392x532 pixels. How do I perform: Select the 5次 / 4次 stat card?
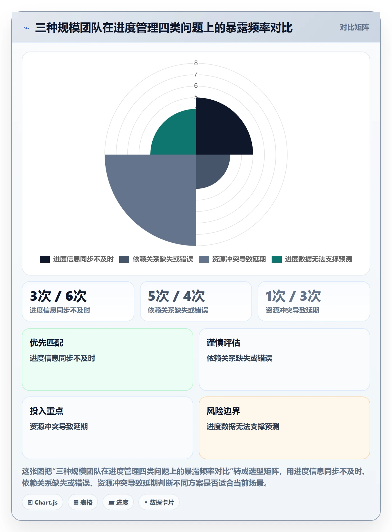pyautogui.click(x=196, y=301)
